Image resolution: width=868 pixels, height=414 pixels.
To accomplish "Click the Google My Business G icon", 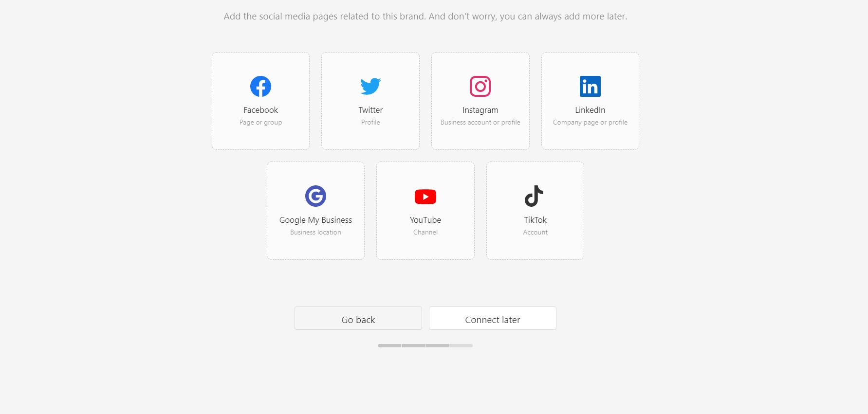I will (x=315, y=196).
